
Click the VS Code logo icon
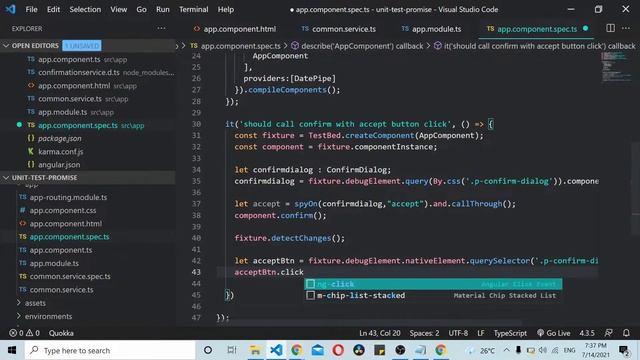point(10,9)
